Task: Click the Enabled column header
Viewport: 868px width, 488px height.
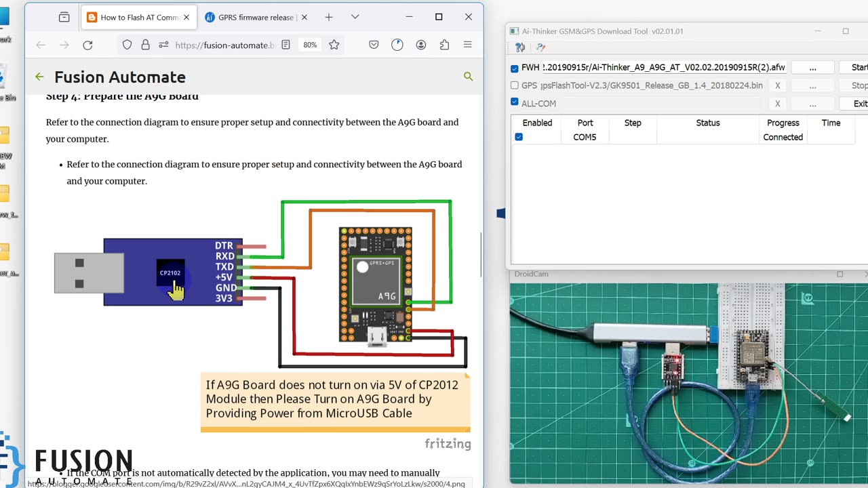Action: pyautogui.click(x=537, y=123)
